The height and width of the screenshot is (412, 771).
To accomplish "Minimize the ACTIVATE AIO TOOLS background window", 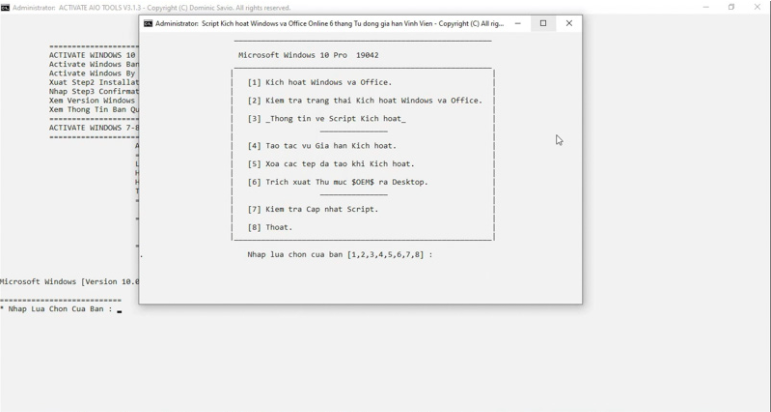I will [x=706, y=7].
